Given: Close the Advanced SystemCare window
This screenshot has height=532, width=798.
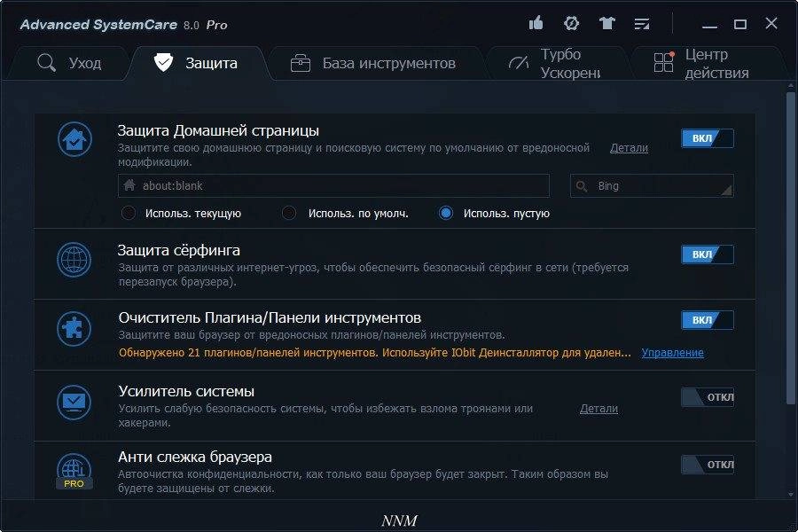Looking at the screenshot, I should pyautogui.click(x=771, y=23).
